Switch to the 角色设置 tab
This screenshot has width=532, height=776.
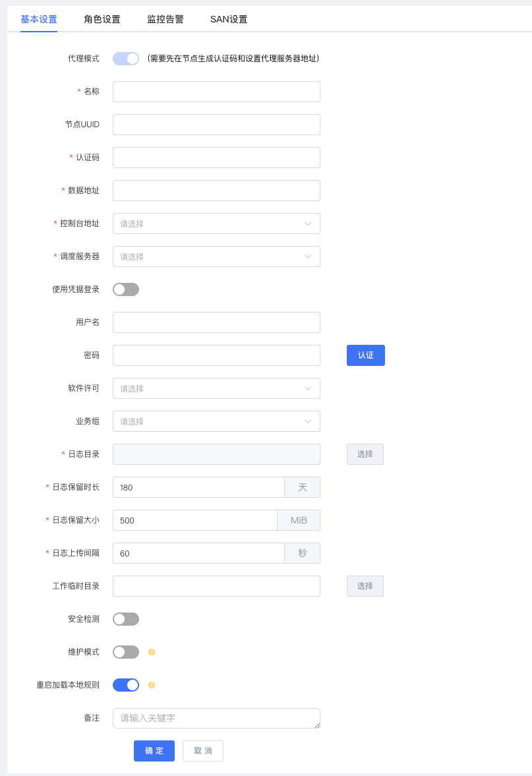[102, 19]
